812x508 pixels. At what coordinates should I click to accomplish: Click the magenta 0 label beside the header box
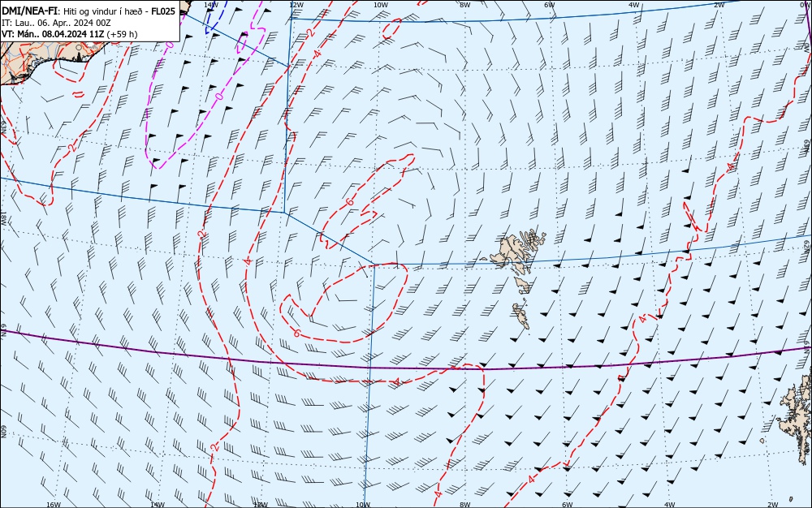(x=171, y=45)
